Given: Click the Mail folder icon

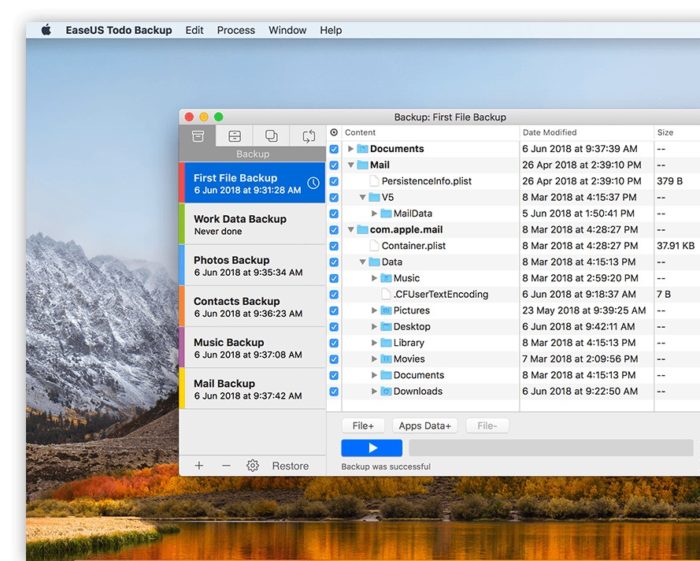Looking at the screenshot, I should pos(362,165).
